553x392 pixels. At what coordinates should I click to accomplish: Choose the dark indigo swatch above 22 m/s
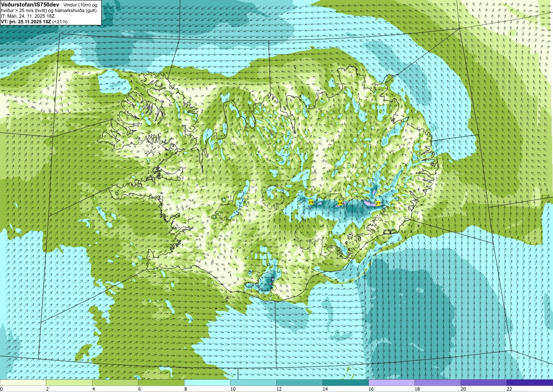pyautogui.click(x=530, y=383)
